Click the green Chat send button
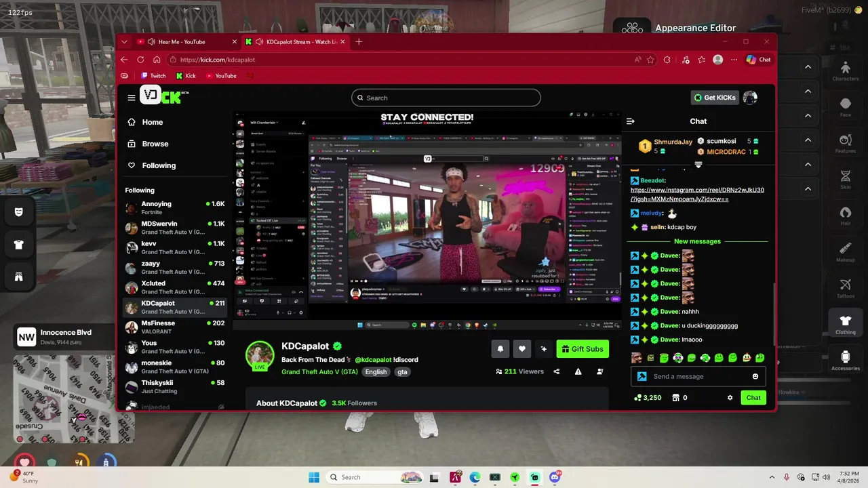 753,398
